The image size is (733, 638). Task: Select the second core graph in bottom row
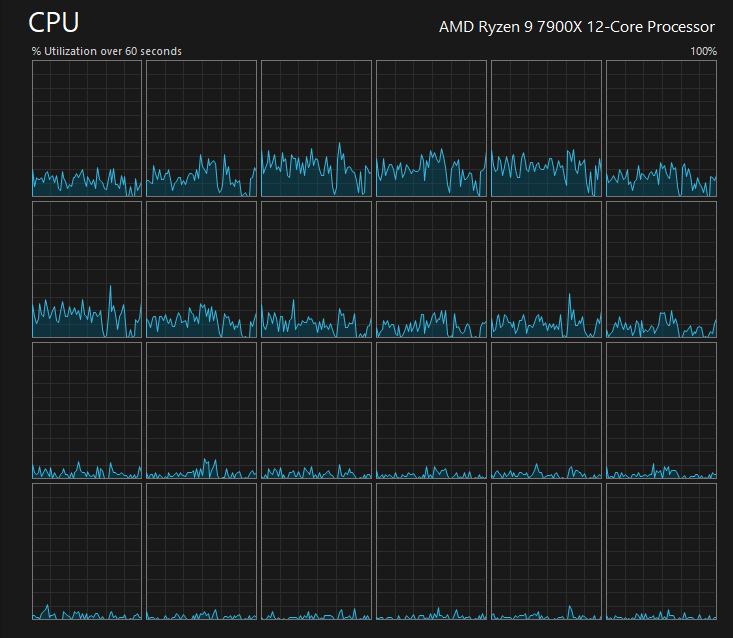(201, 552)
